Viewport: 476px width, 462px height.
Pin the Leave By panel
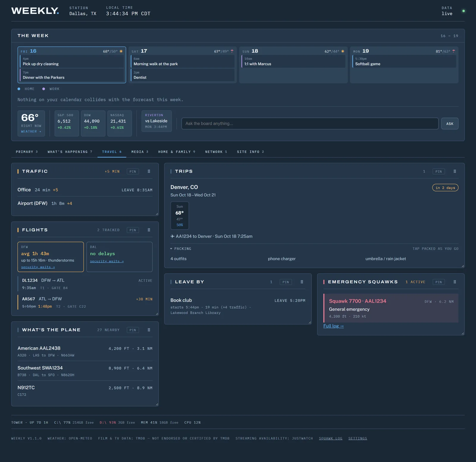286,282
